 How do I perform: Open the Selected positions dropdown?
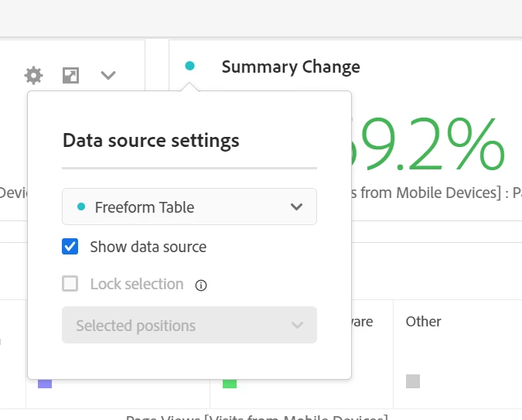(189, 325)
